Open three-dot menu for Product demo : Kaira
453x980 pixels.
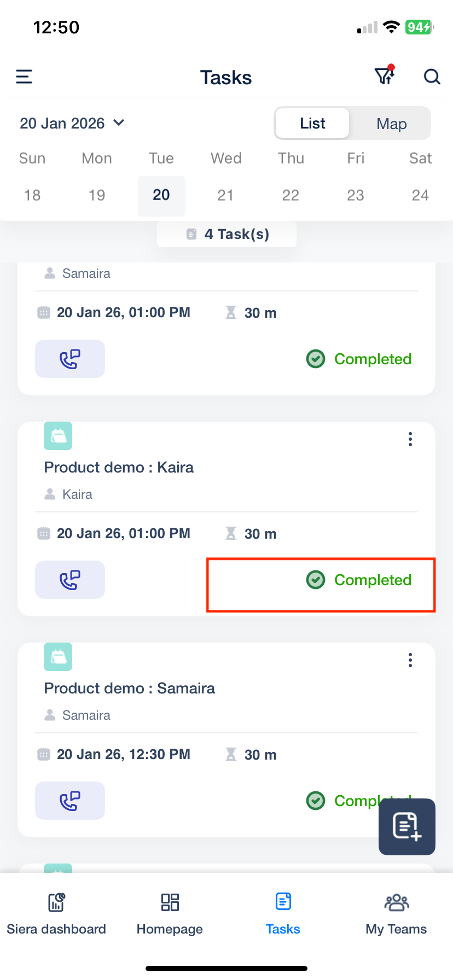(x=410, y=439)
